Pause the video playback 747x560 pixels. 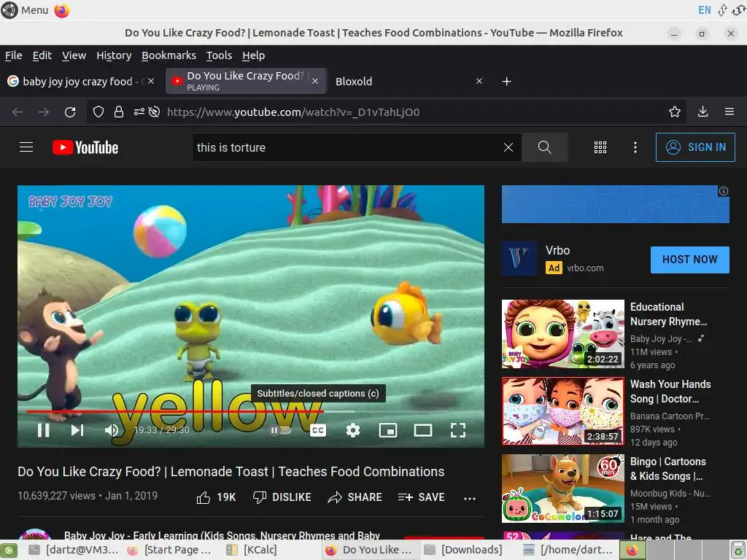tap(43, 430)
